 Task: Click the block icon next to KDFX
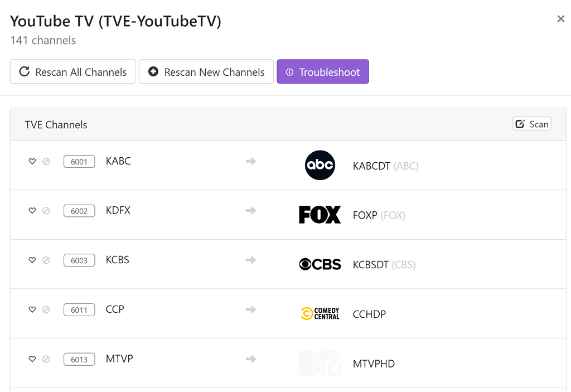[x=47, y=211]
